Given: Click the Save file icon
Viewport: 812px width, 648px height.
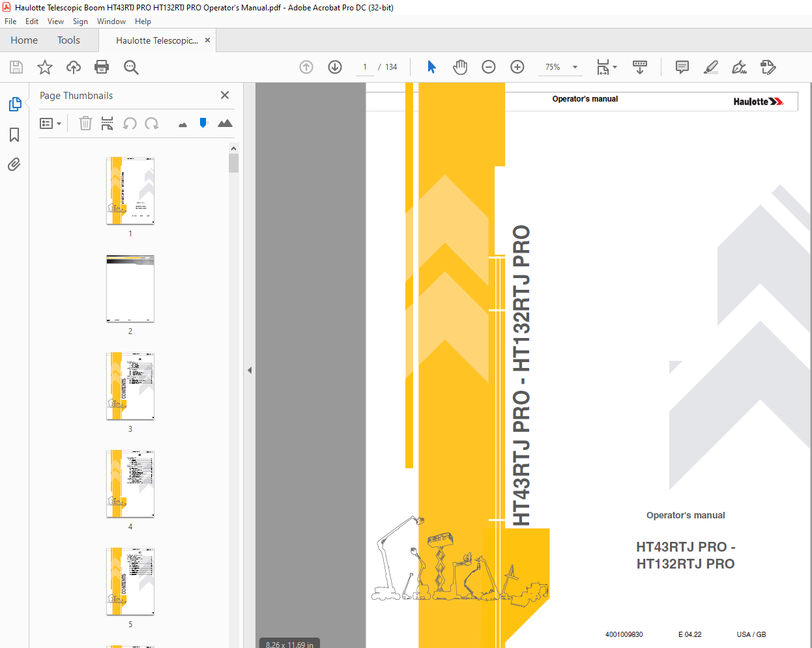Looking at the screenshot, I should pos(16,67).
